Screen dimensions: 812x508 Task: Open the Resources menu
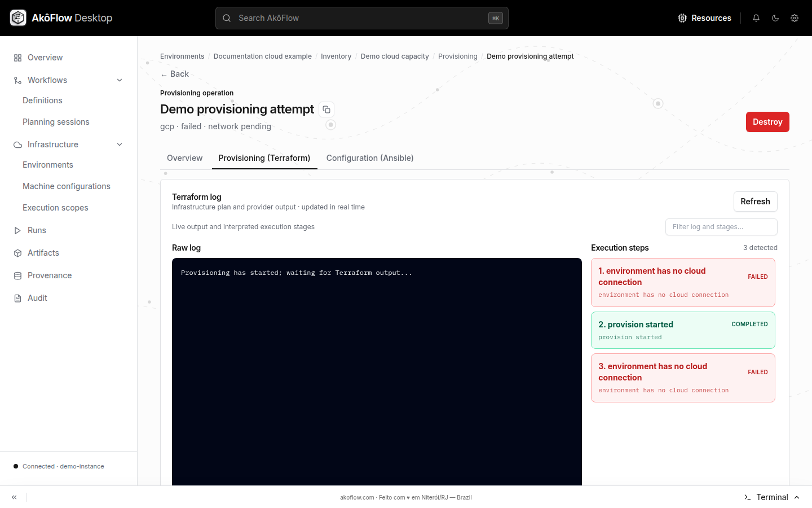tap(704, 18)
